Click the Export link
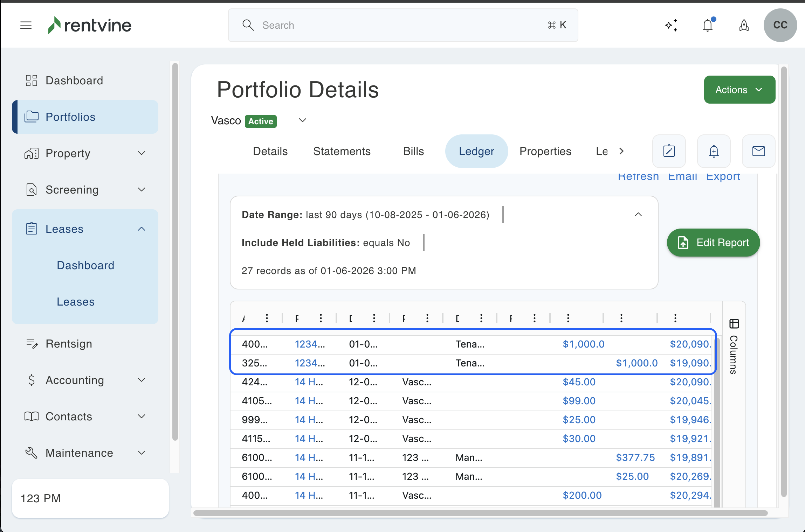The height and width of the screenshot is (532, 805). pyautogui.click(x=723, y=177)
